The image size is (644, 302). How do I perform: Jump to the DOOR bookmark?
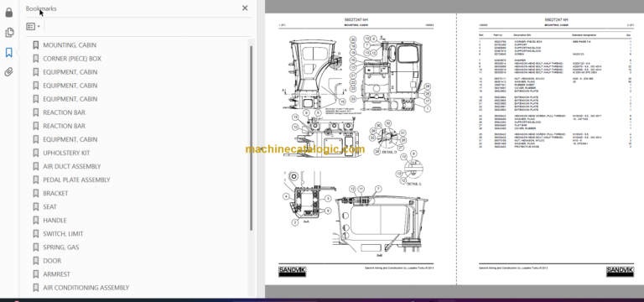52,261
